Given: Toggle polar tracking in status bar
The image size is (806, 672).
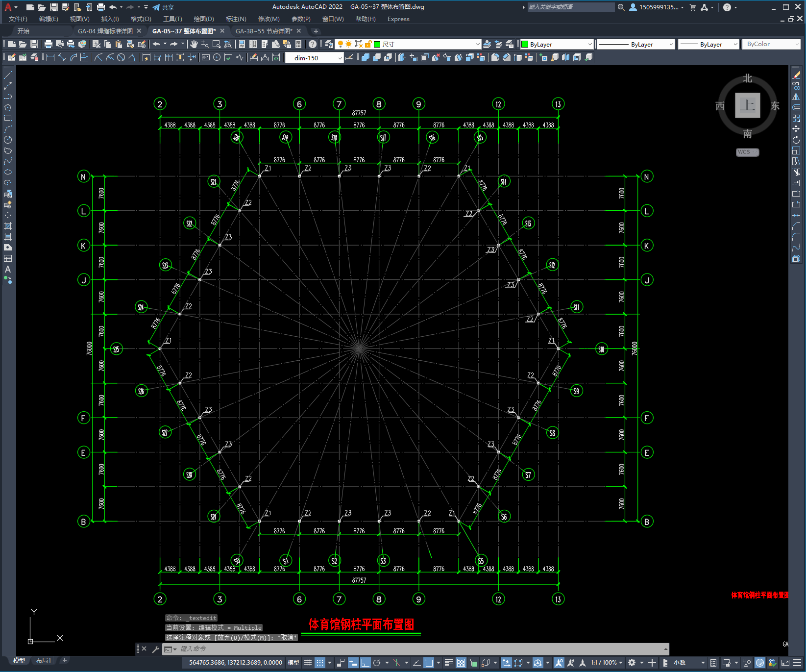Looking at the screenshot, I should coord(377,663).
